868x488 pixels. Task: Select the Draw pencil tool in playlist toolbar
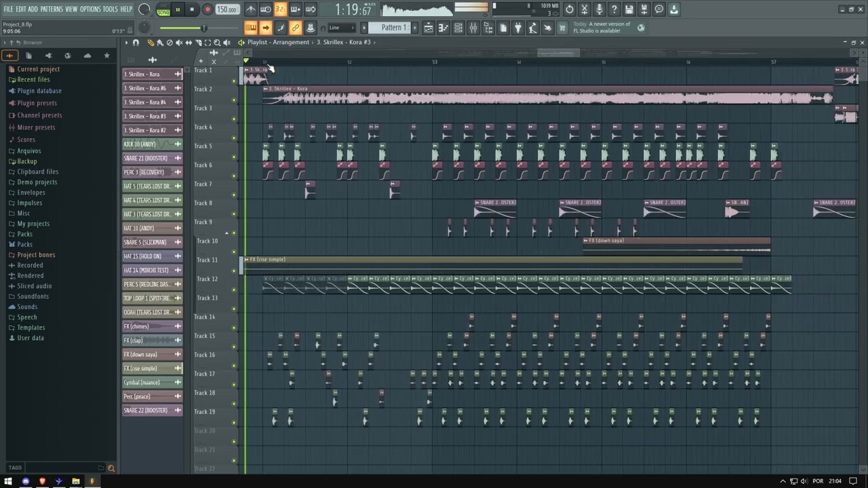[151, 43]
